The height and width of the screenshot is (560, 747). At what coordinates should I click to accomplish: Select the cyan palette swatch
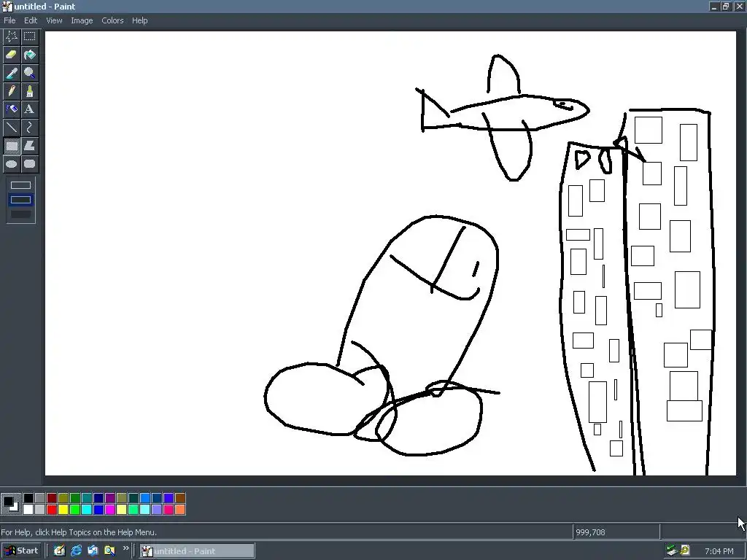click(x=87, y=510)
